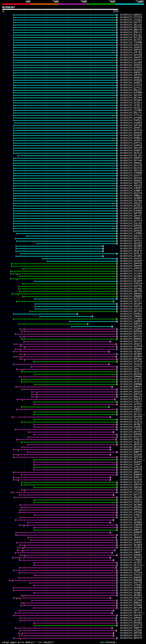Click the cyan alignment bar for UniRef100_Q9ZSR0
This screenshot has height=644, width=146.
(76, 304)
